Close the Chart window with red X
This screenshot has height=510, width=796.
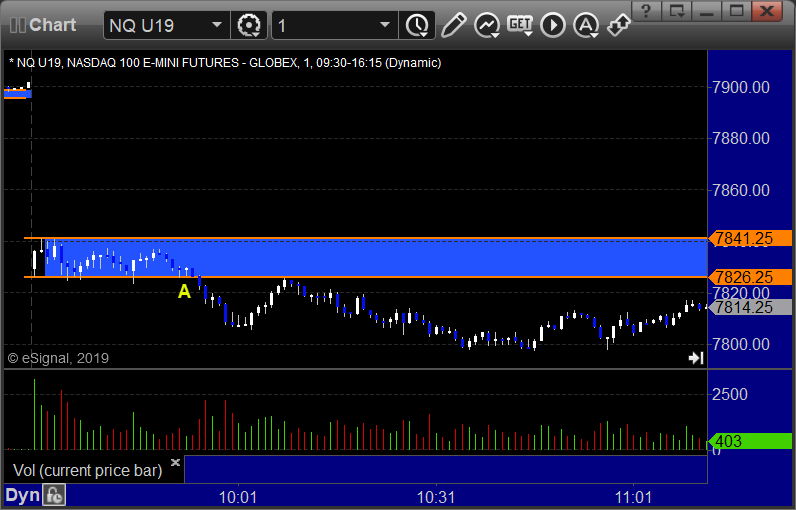[x=767, y=10]
